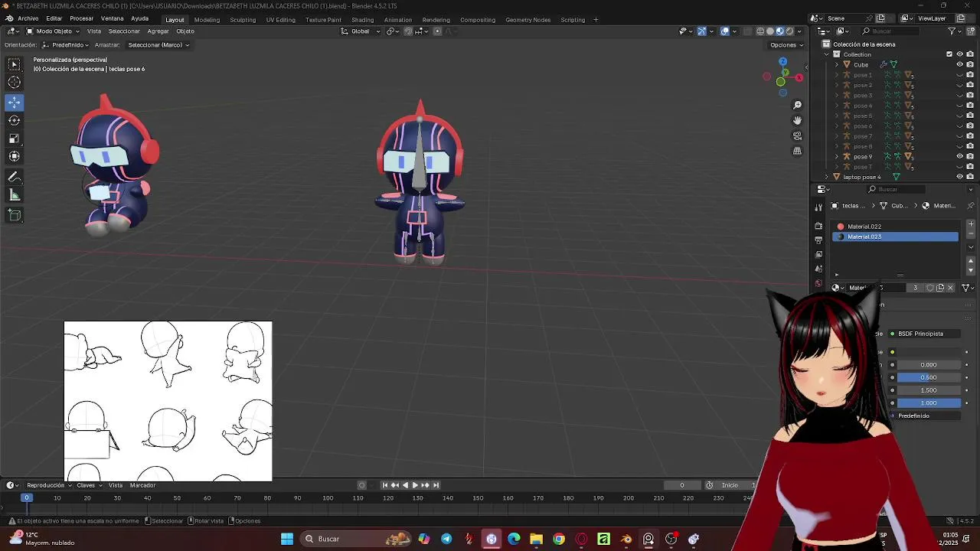
Task: Hide pose 9 in the outliner
Action: pos(960,156)
